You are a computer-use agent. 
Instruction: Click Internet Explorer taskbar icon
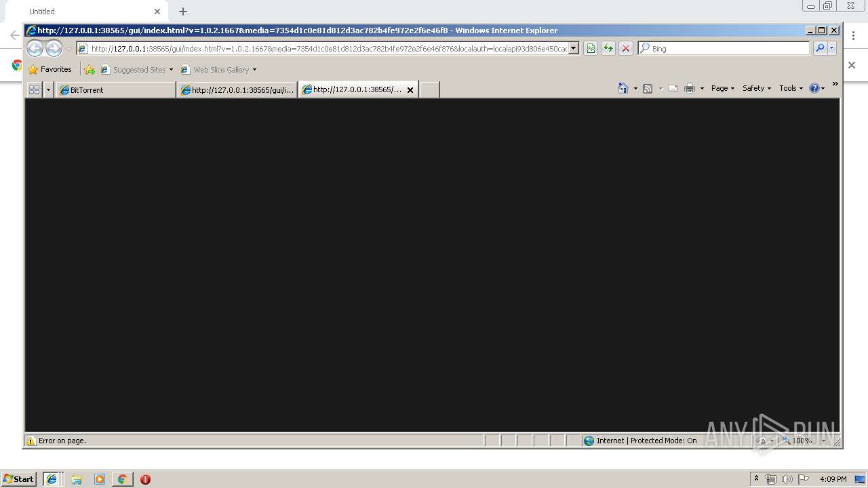pyautogui.click(x=52, y=479)
